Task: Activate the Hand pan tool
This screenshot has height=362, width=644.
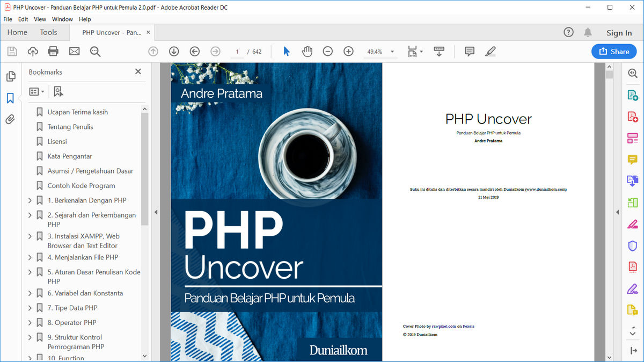Action: tap(307, 52)
